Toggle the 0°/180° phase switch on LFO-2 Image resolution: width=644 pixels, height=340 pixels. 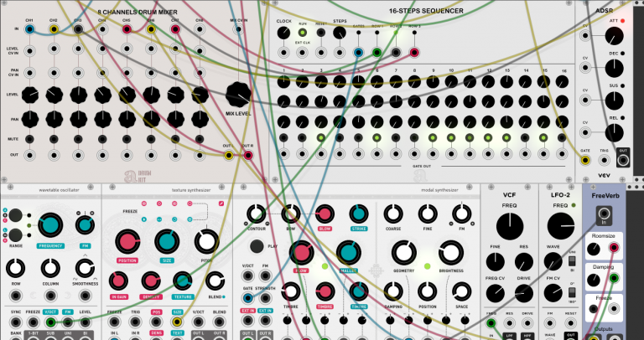point(570,292)
